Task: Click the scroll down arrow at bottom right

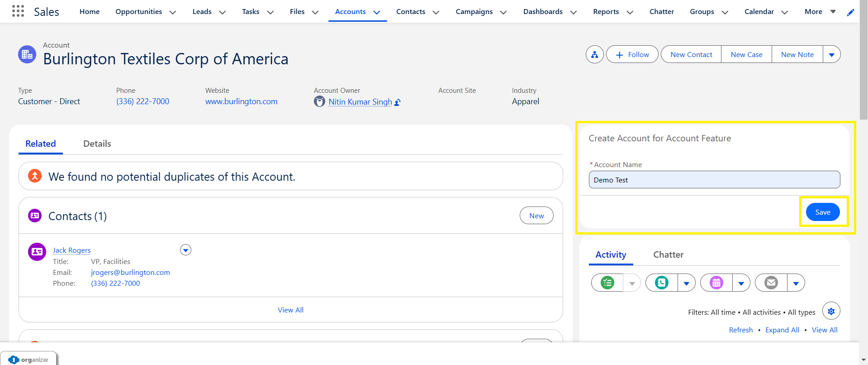Action: click(x=863, y=360)
